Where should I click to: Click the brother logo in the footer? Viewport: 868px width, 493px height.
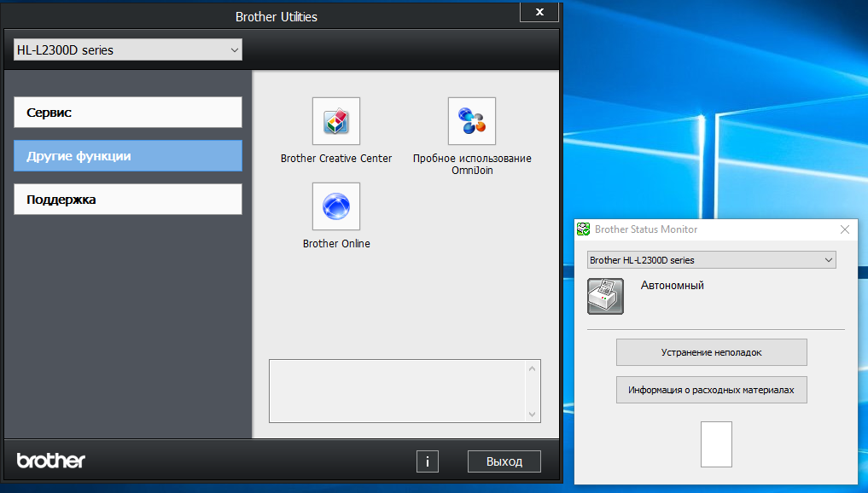(51, 461)
